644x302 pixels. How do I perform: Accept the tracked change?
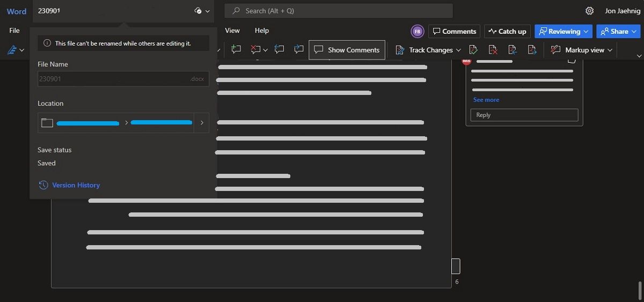click(x=473, y=50)
